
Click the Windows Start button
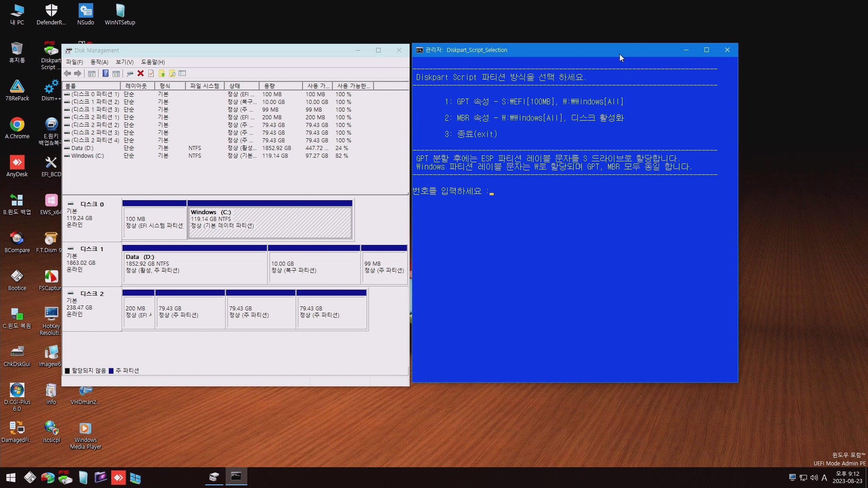(11, 478)
